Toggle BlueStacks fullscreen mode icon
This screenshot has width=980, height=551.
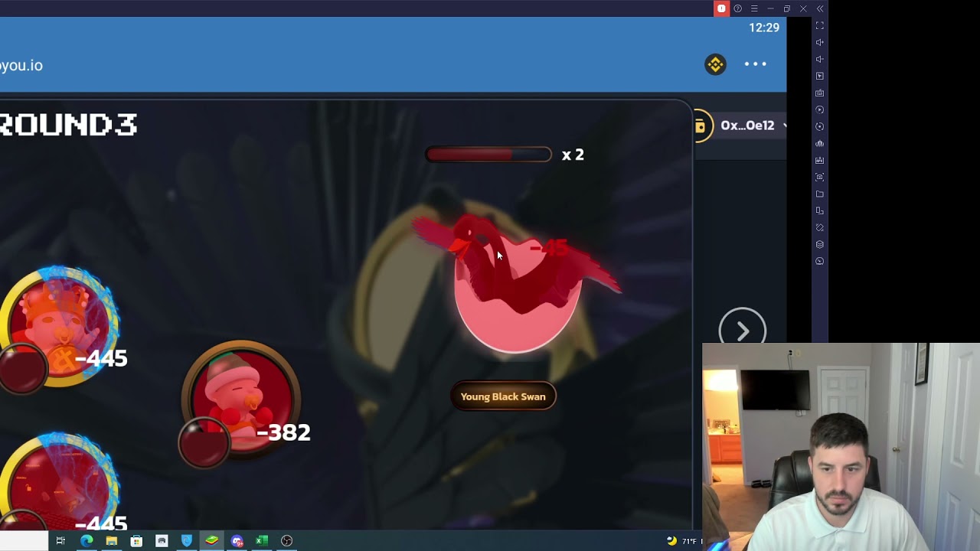(819, 26)
